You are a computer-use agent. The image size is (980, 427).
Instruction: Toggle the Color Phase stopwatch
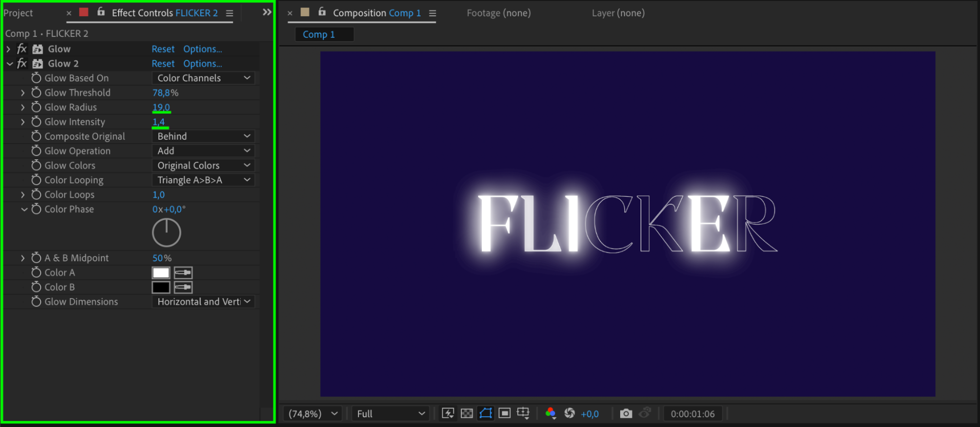click(x=36, y=209)
